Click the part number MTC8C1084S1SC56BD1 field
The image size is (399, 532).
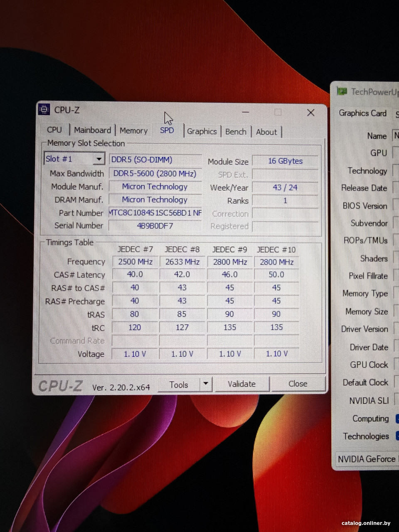155,213
